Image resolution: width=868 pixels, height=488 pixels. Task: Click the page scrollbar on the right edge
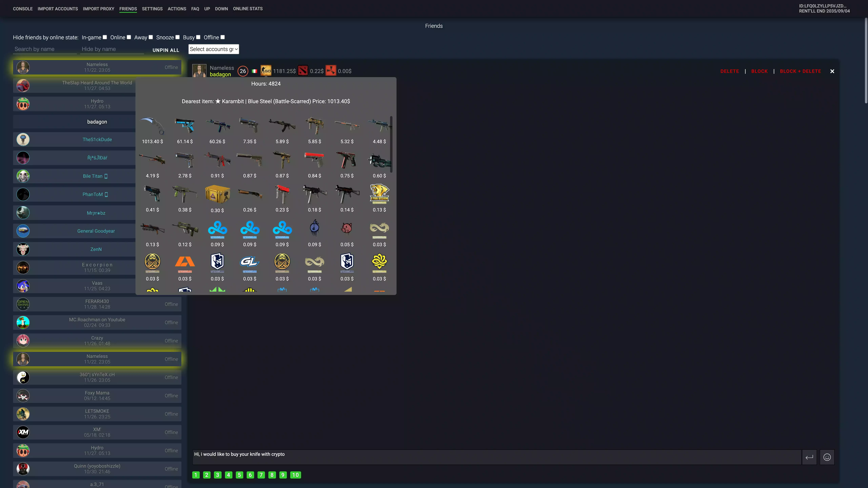866,61
